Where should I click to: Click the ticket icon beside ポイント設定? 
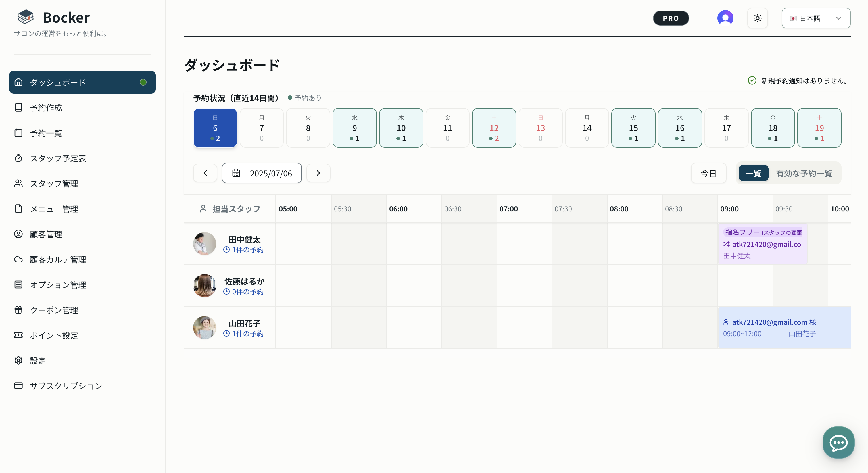(x=18, y=335)
